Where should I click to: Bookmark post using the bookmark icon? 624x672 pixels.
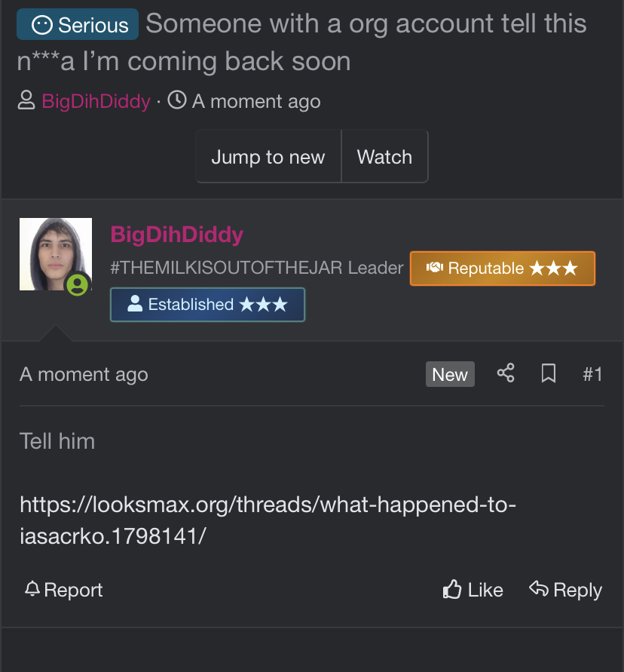point(548,373)
